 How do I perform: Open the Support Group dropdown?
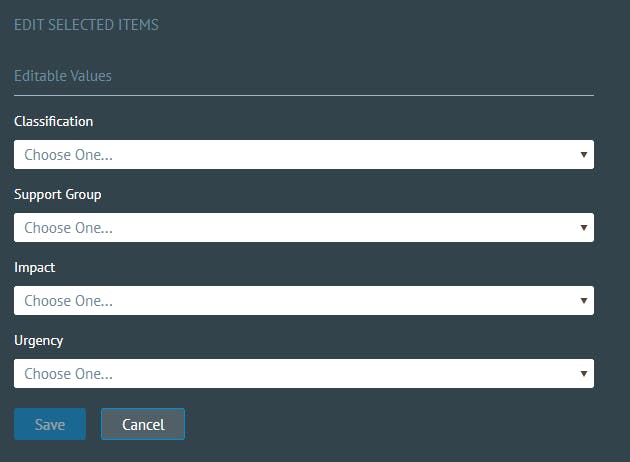pos(304,228)
